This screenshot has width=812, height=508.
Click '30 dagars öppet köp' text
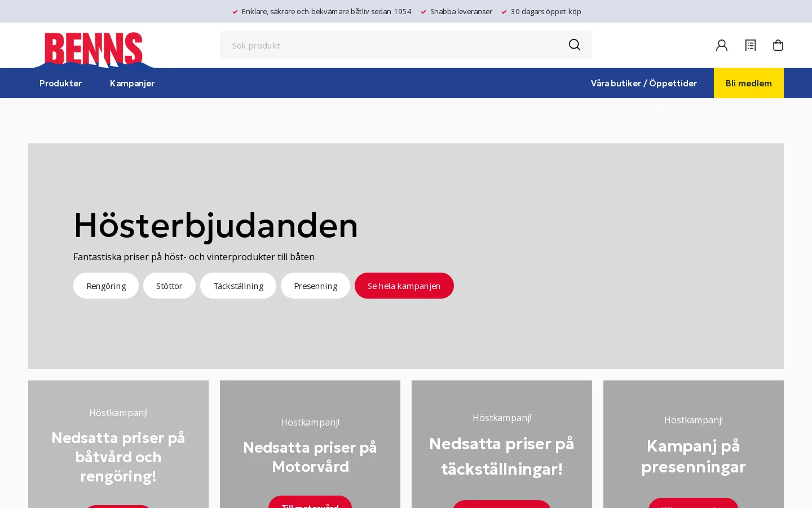pos(546,11)
